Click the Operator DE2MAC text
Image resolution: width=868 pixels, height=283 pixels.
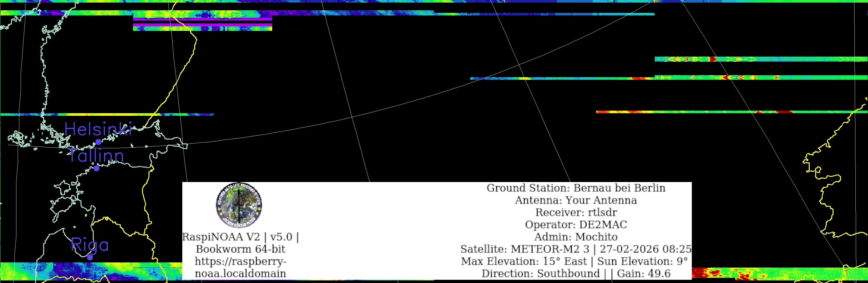576,224
